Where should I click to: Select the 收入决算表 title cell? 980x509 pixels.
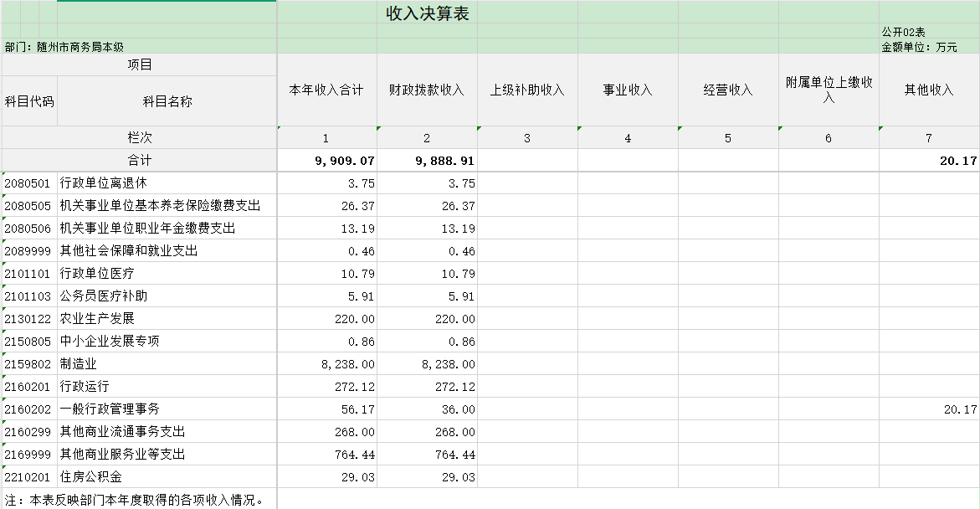427,13
